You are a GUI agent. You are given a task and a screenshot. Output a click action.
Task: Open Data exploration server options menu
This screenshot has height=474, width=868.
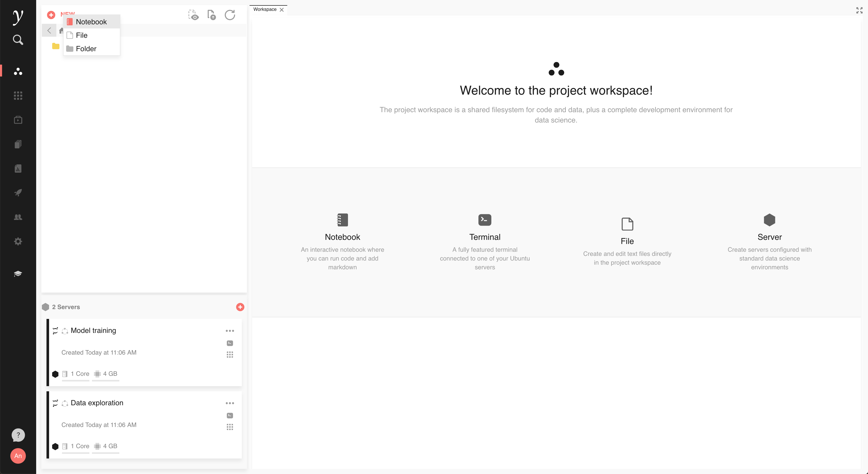click(x=230, y=403)
